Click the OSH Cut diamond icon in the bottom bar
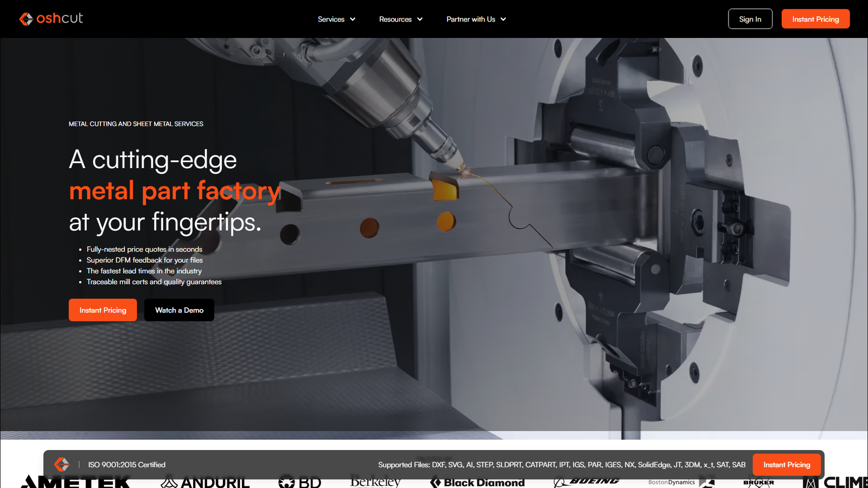The image size is (868, 488). [x=62, y=464]
